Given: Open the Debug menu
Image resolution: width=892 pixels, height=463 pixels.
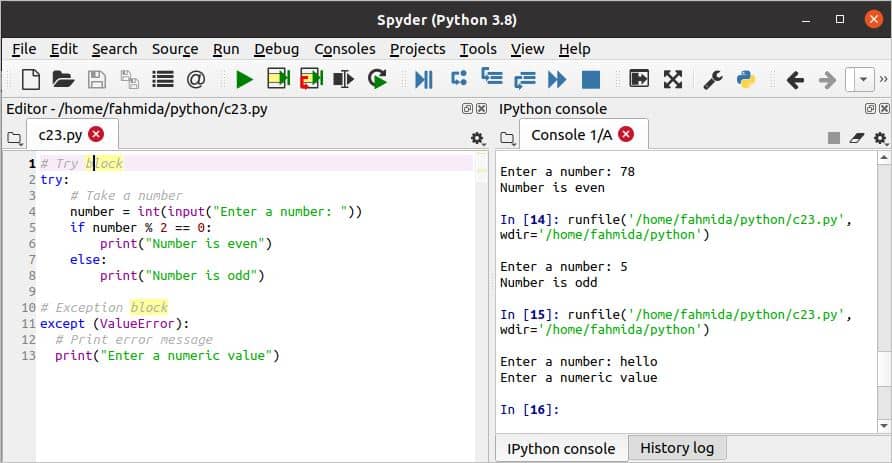Looking at the screenshot, I should pos(276,48).
